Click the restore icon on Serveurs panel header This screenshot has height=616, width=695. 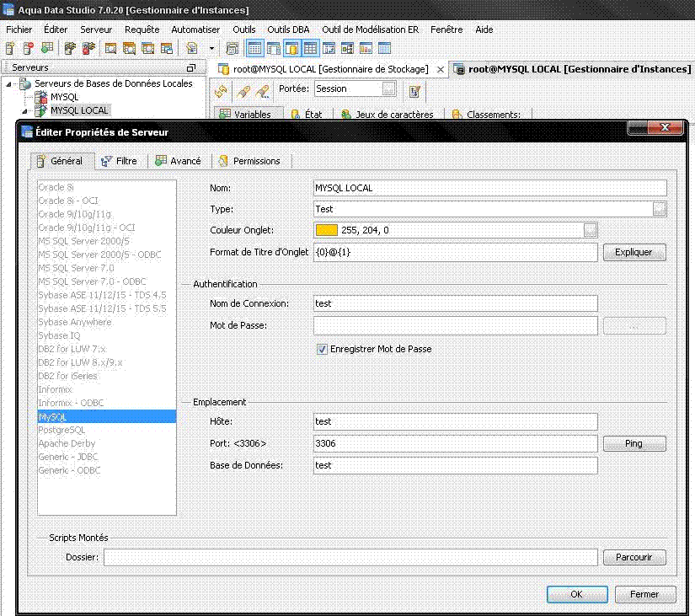[191, 68]
